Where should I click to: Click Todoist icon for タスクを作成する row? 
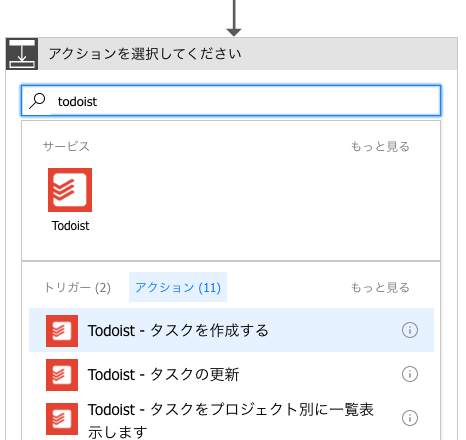click(62, 331)
